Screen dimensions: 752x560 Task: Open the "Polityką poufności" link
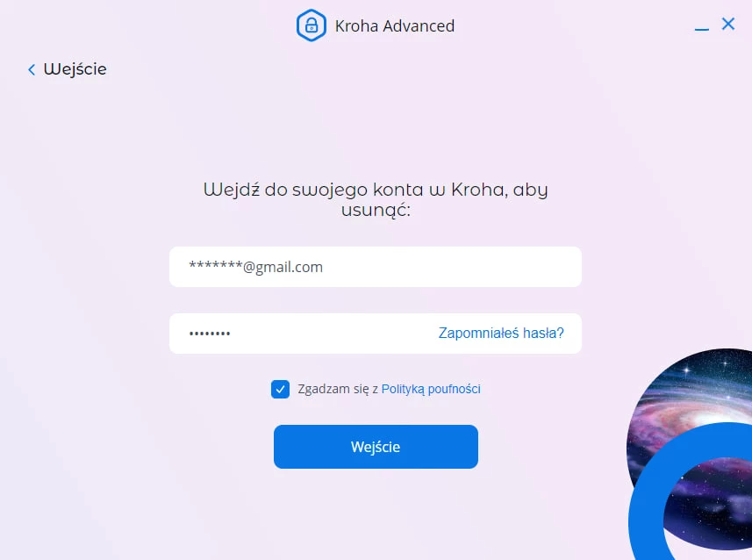coord(431,389)
